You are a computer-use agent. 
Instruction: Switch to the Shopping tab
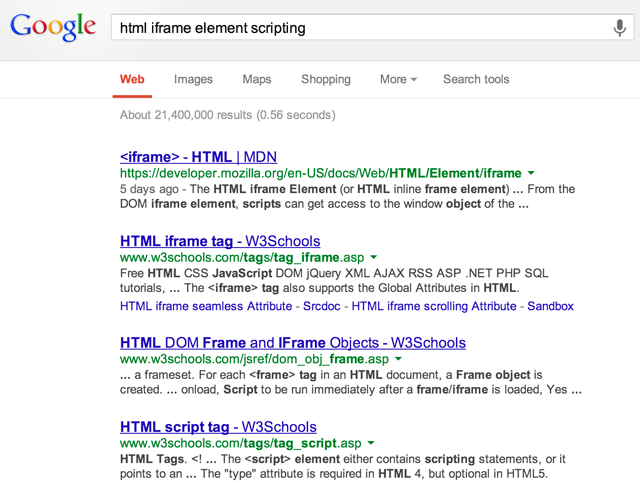[326, 79]
